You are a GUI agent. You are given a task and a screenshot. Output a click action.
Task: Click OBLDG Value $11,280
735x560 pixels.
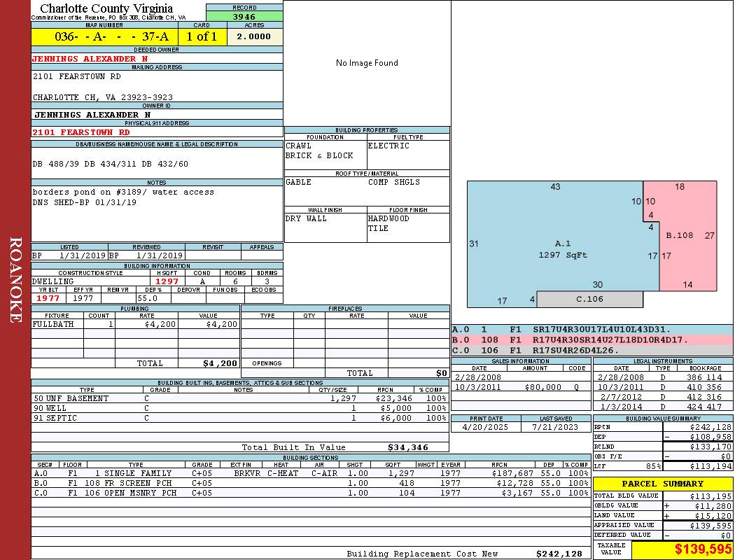point(713,506)
